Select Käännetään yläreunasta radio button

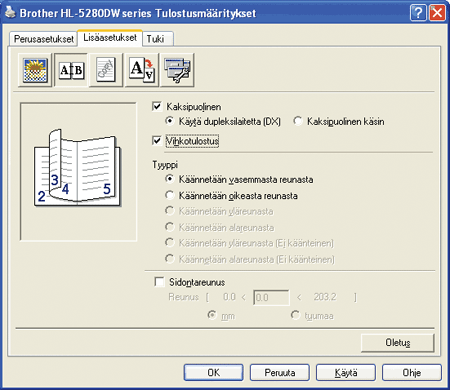pyautogui.click(x=170, y=211)
